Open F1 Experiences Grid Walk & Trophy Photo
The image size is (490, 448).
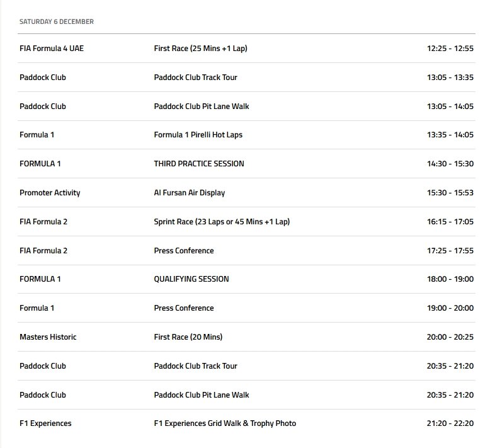click(225, 423)
